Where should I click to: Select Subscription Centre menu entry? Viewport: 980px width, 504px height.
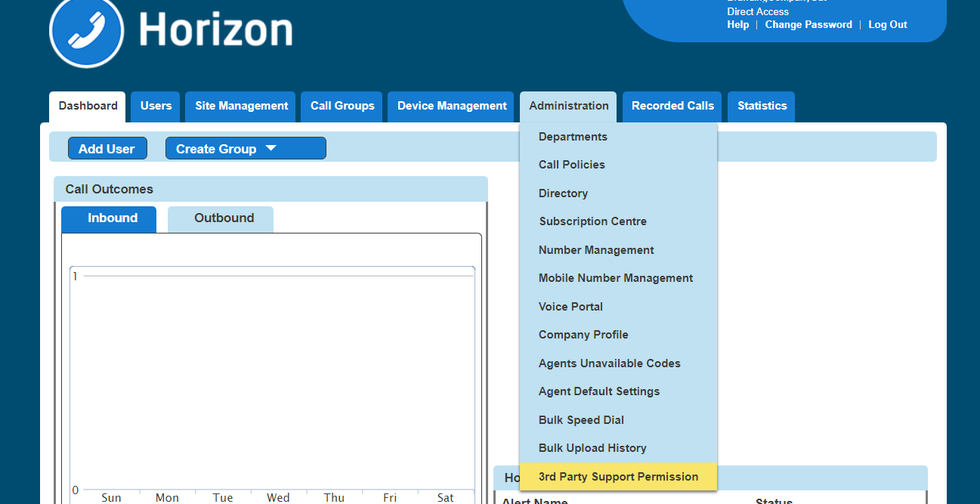click(x=618, y=221)
